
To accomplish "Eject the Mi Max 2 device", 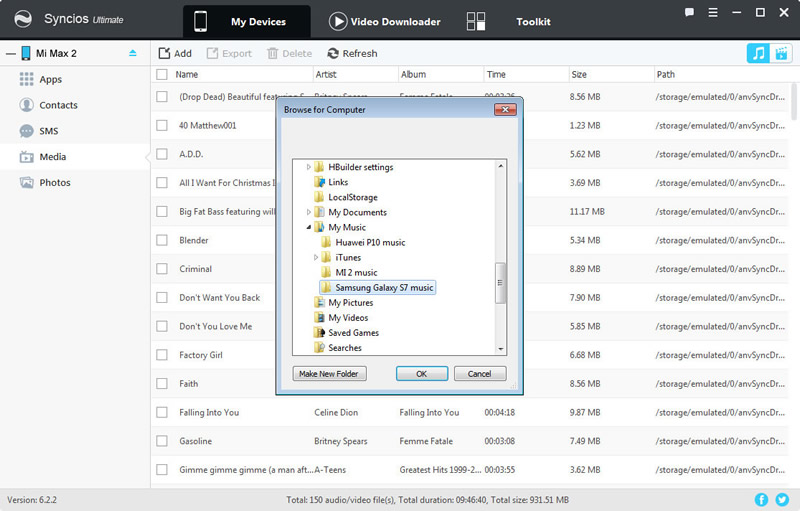I will (x=133, y=53).
